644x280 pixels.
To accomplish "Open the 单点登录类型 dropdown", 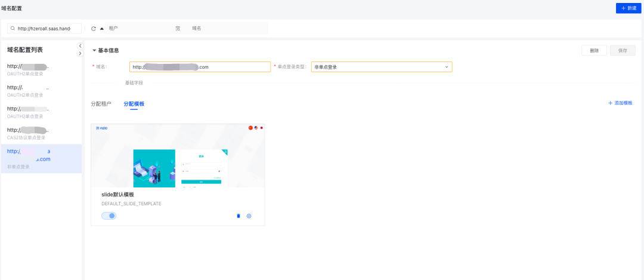I will tap(381, 67).
